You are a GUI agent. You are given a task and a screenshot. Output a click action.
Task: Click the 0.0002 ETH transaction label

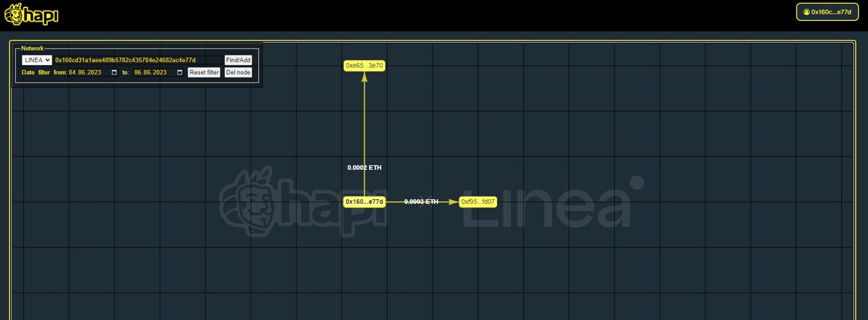pos(365,168)
